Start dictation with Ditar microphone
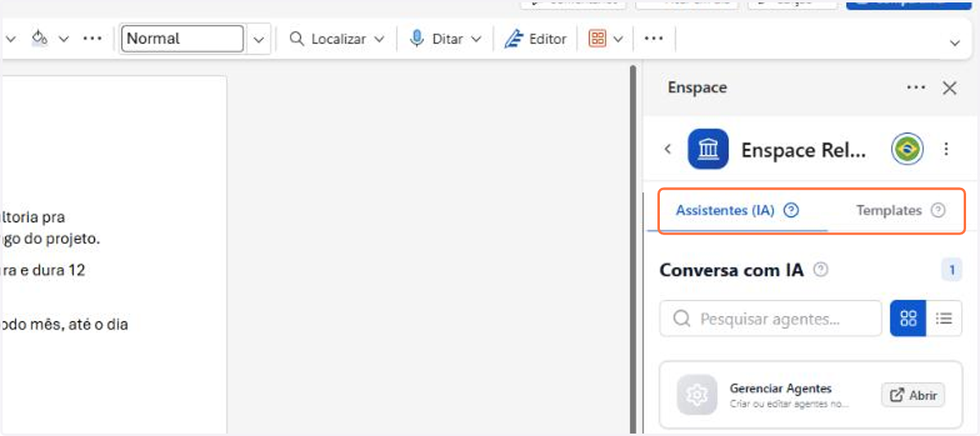Screen dimensions: 980x436 coord(437,38)
